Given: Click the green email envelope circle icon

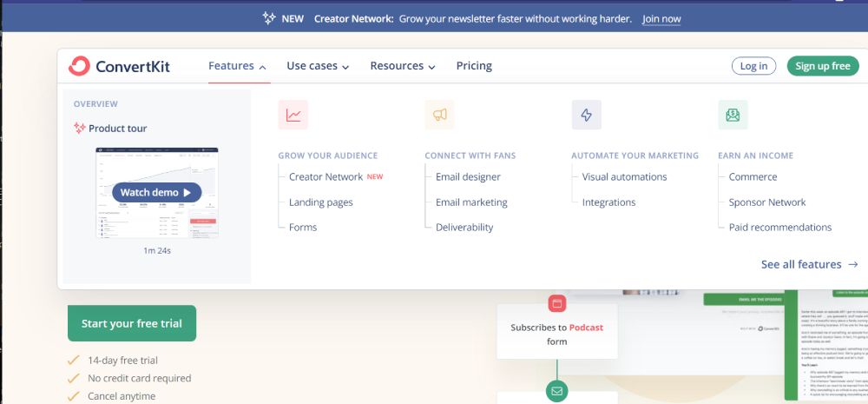Looking at the screenshot, I should 557,391.
